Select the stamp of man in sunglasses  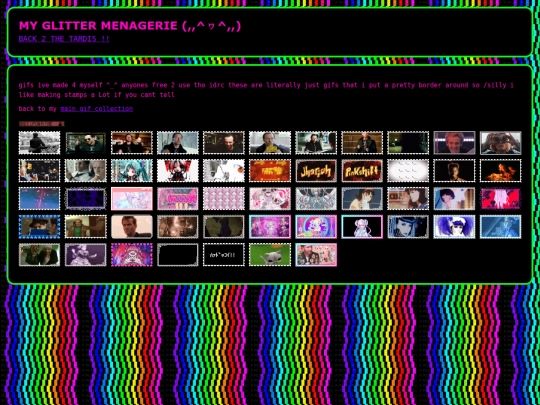(85, 143)
